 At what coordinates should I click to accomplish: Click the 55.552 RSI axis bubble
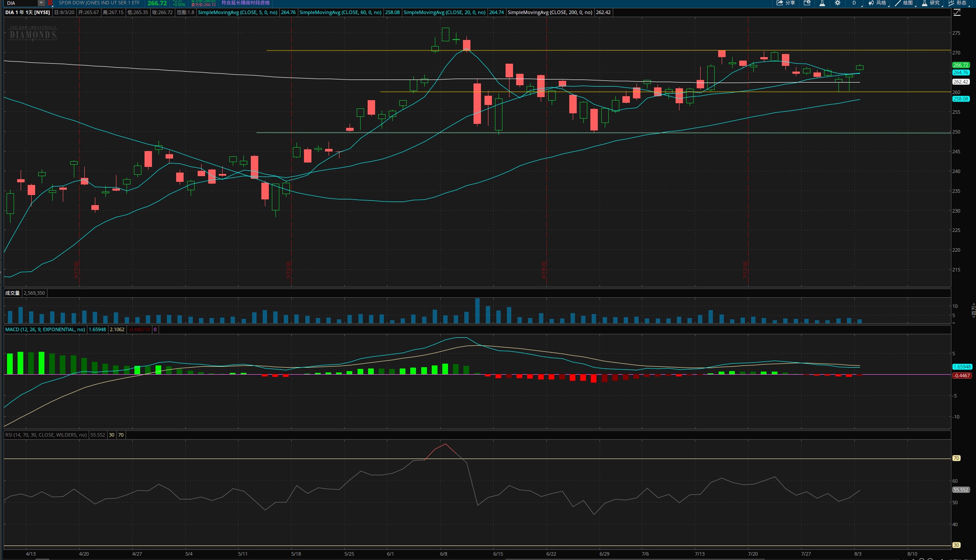(961, 490)
